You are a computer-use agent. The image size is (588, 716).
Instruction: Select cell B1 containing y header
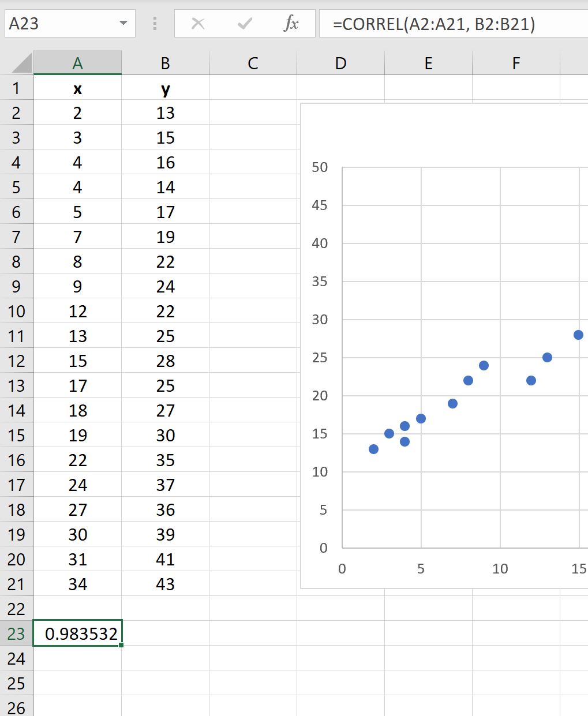(x=165, y=88)
